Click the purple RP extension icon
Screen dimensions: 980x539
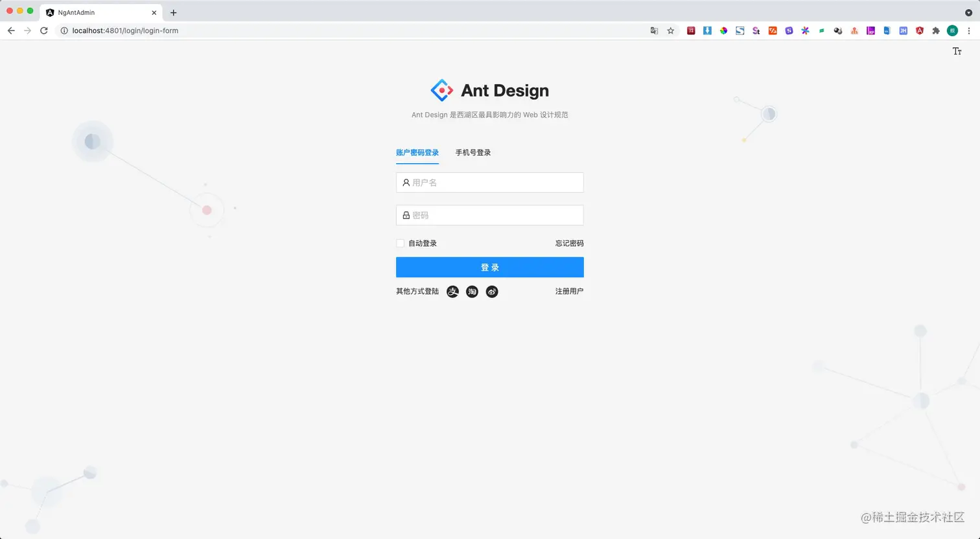coord(870,30)
